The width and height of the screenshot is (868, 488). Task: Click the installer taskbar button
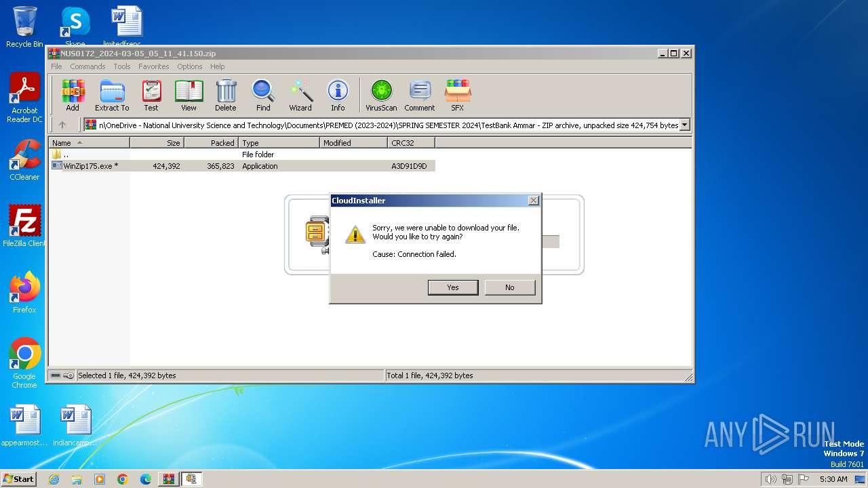click(192, 479)
